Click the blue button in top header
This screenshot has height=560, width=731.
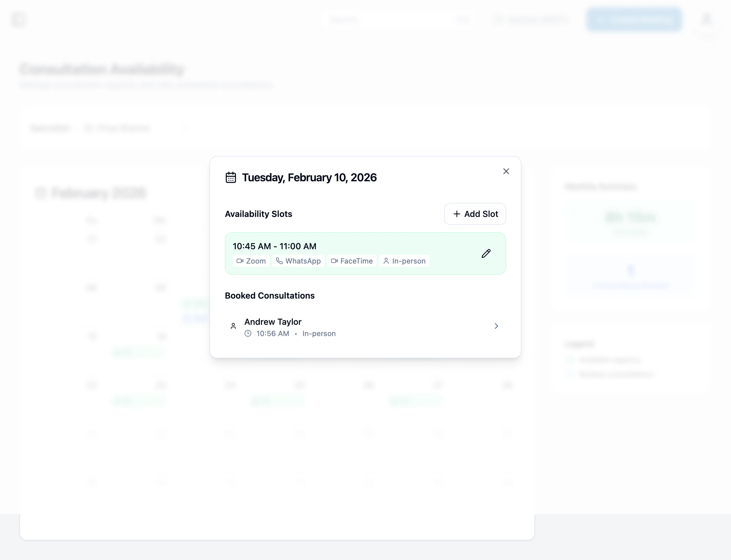pyautogui.click(x=634, y=20)
